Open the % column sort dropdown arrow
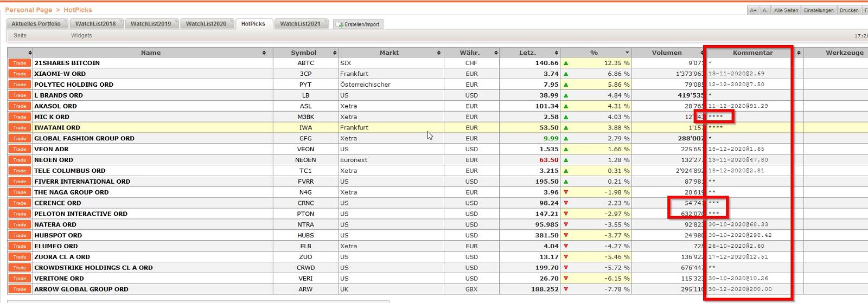 coord(628,53)
